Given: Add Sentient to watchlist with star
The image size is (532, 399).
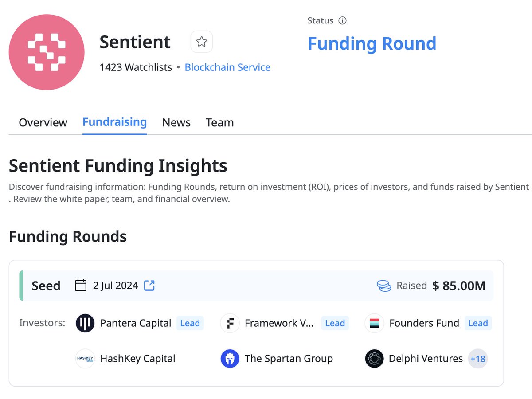Looking at the screenshot, I should coord(202,42).
